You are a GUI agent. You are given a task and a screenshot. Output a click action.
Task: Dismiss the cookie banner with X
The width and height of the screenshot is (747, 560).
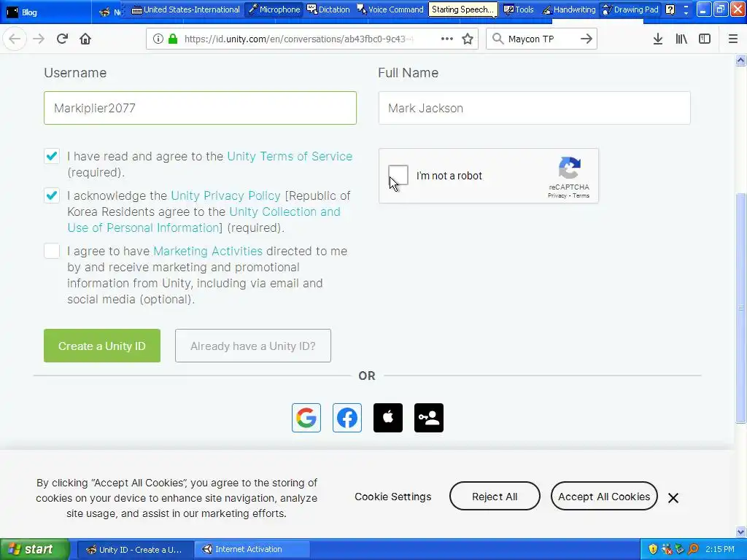pyautogui.click(x=673, y=497)
